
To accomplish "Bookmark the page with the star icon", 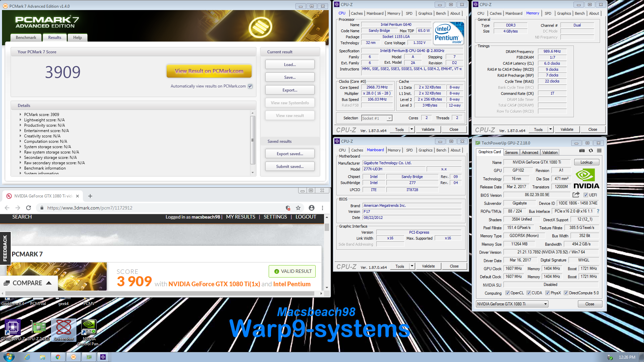I will (298, 208).
